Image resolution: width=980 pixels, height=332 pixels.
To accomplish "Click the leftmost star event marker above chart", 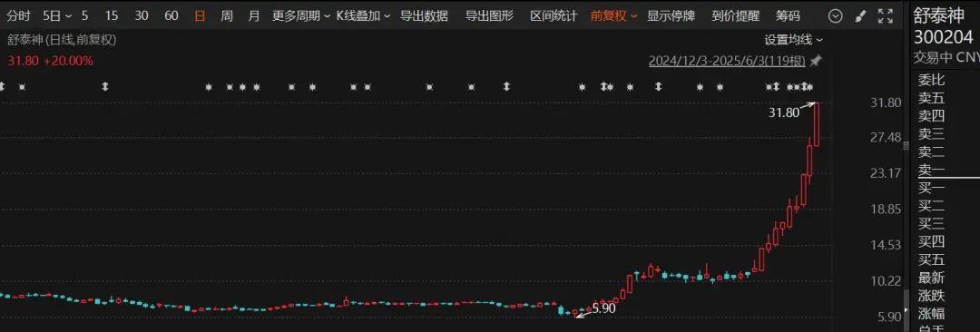I will point(22,86).
